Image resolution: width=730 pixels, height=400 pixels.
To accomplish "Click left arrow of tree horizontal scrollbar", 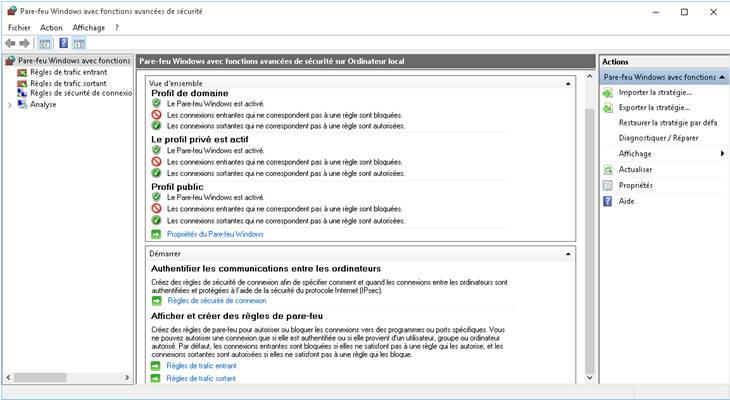I will pyautogui.click(x=8, y=377).
